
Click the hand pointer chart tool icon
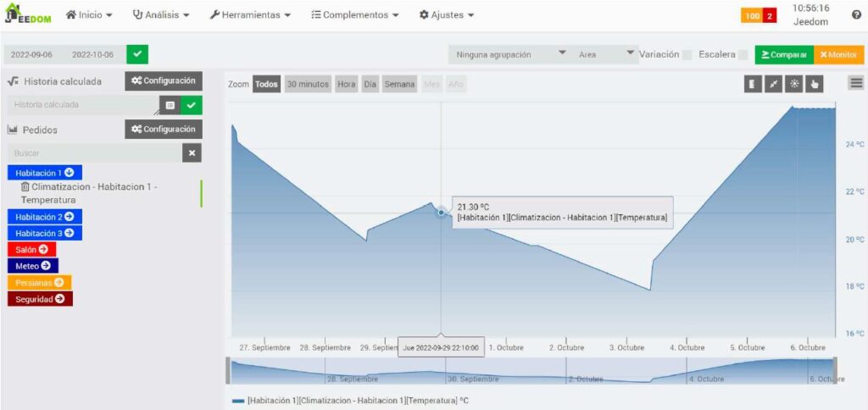point(814,84)
